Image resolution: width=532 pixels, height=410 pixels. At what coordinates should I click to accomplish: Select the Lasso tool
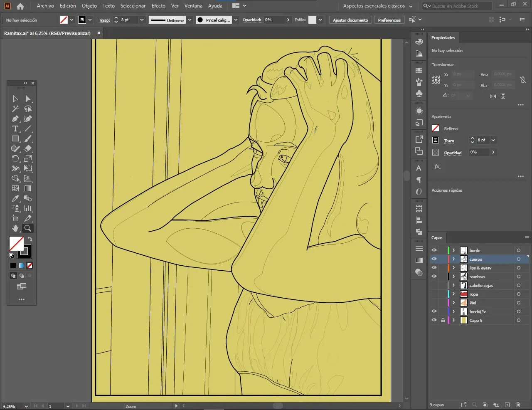pos(28,109)
